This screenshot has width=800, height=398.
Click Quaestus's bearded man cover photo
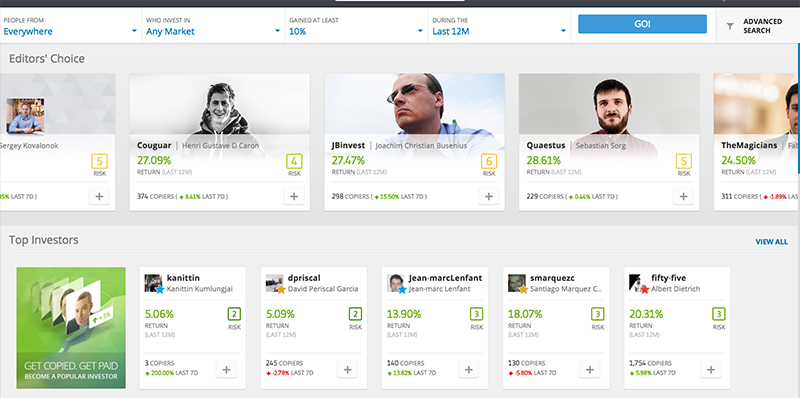click(609, 104)
